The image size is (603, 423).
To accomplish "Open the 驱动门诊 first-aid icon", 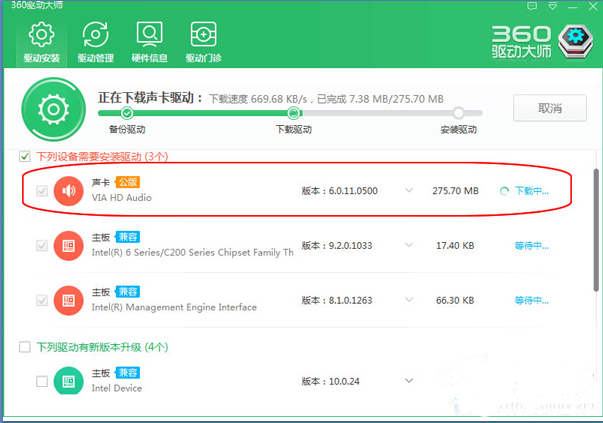I will (203, 35).
